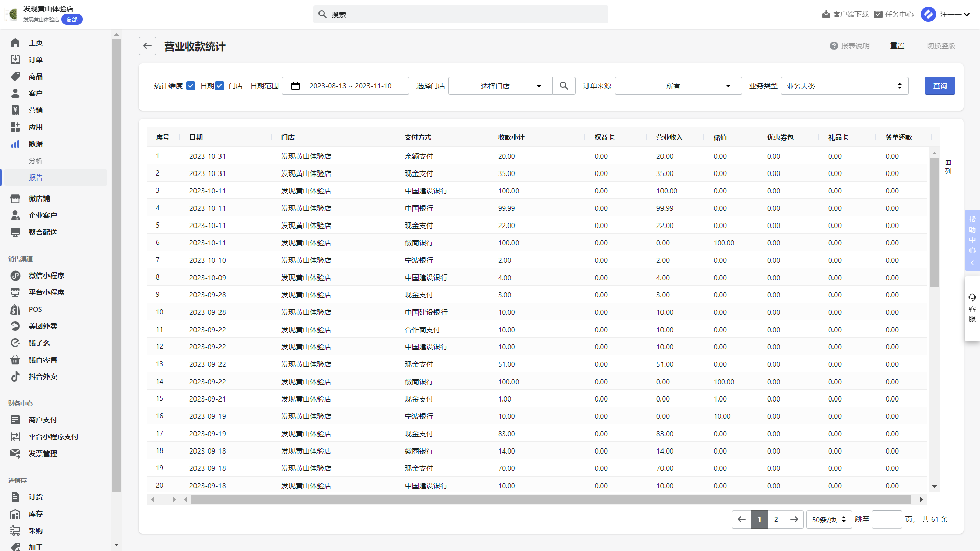The height and width of the screenshot is (551, 980).
Task: Select the 分析 submenu item
Action: pyautogui.click(x=36, y=161)
